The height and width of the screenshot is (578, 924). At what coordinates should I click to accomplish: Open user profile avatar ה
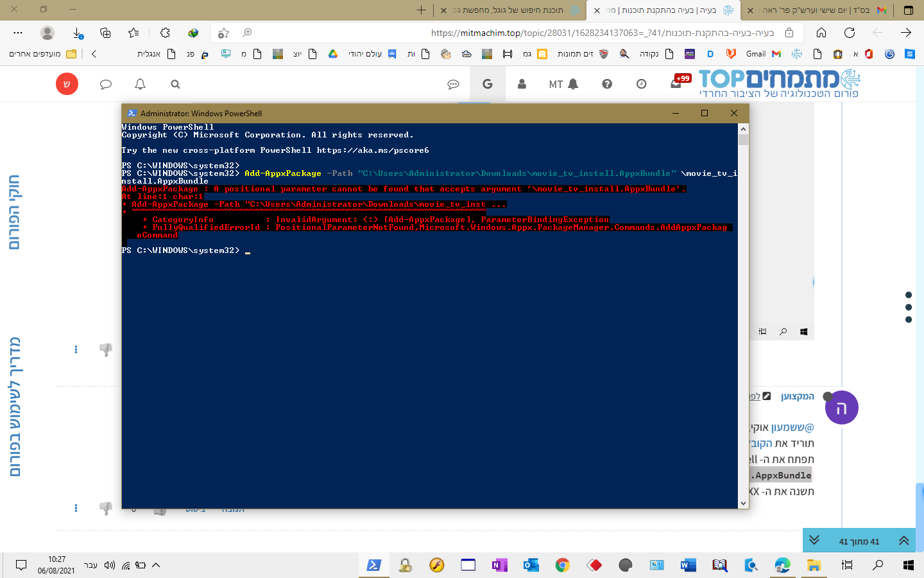(841, 408)
